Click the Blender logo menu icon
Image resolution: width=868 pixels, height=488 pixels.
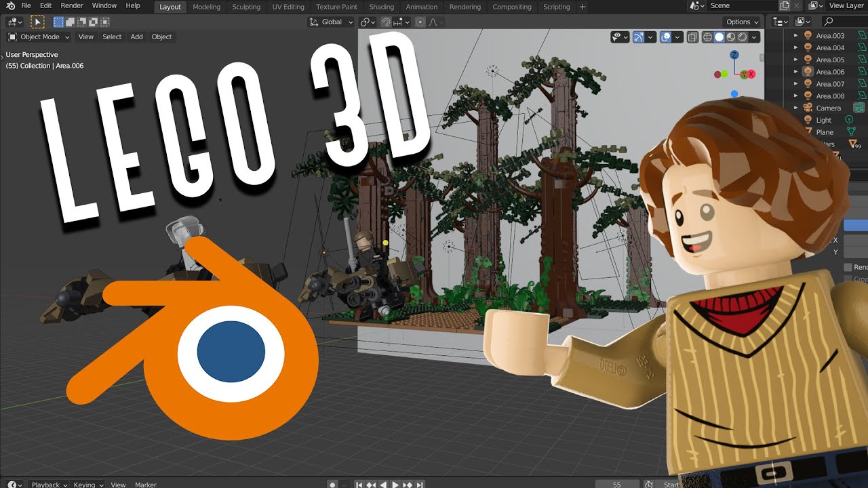9,5
